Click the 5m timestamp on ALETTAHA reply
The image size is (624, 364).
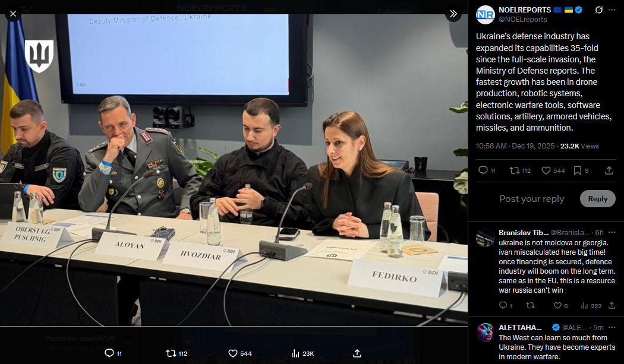598,327
